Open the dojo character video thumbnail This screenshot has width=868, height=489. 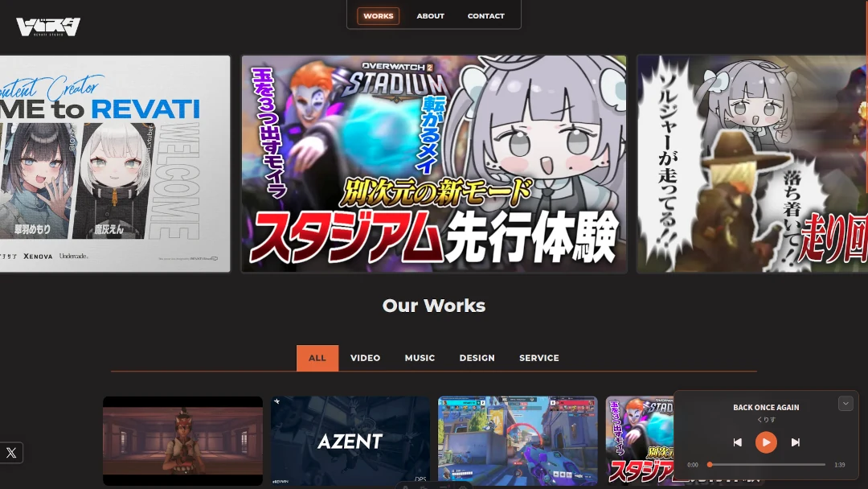tap(182, 441)
